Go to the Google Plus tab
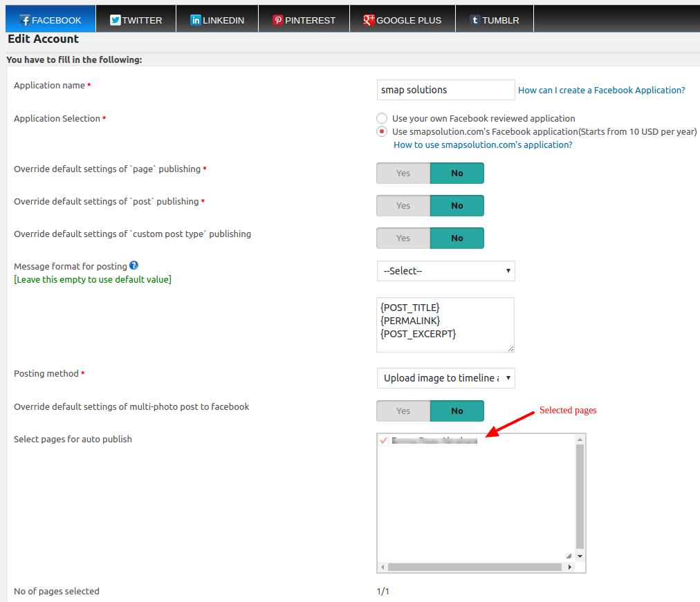This screenshot has width=700, height=602. (403, 19)
